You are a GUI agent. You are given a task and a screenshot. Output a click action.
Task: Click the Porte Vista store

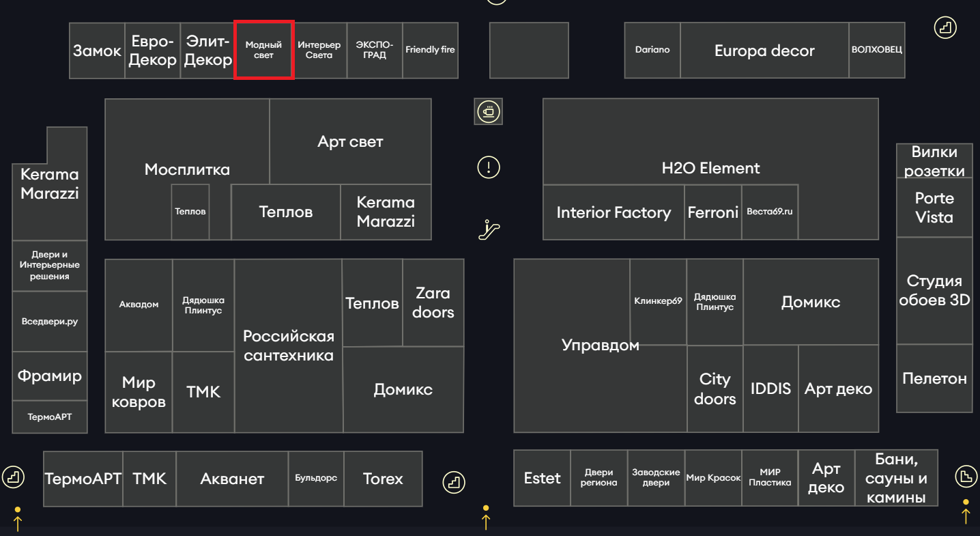(x=934, y=208)
